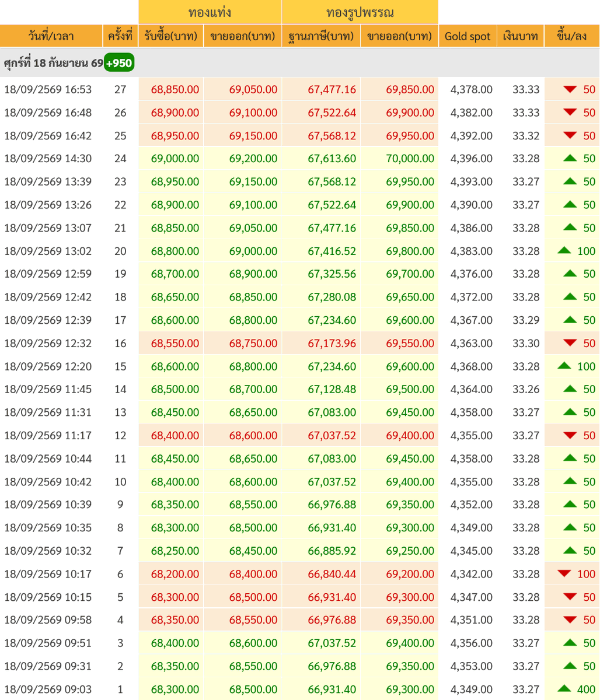Click the date heading ศุกร์ที่ 18 กันยายน 69

54,63
